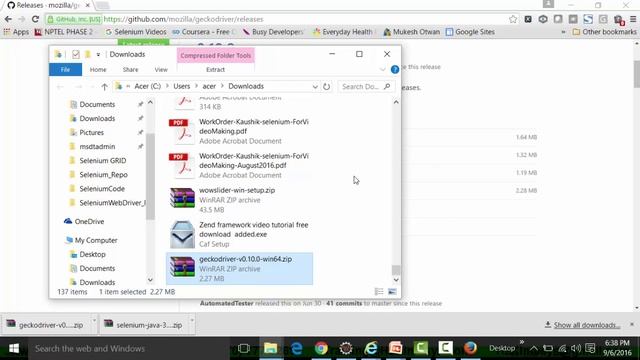Launch Microsoft Edge from taskbar
Viewport: 640px width, 360px height.
(x=297, y=349)
